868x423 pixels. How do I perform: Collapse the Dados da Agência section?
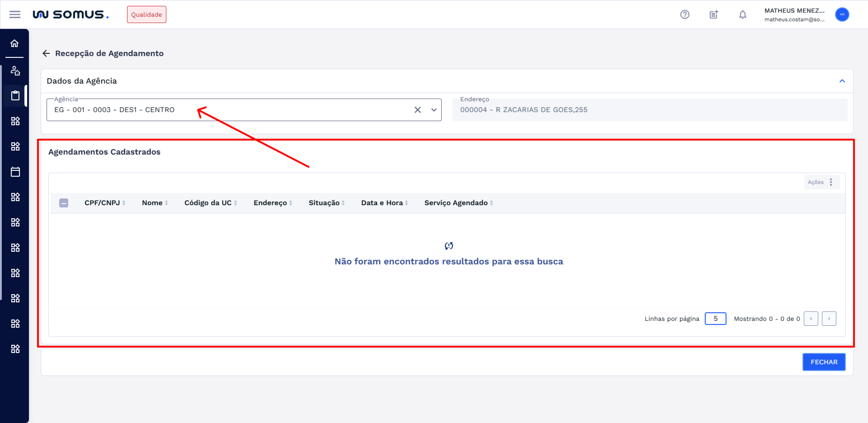coord(842,81)
